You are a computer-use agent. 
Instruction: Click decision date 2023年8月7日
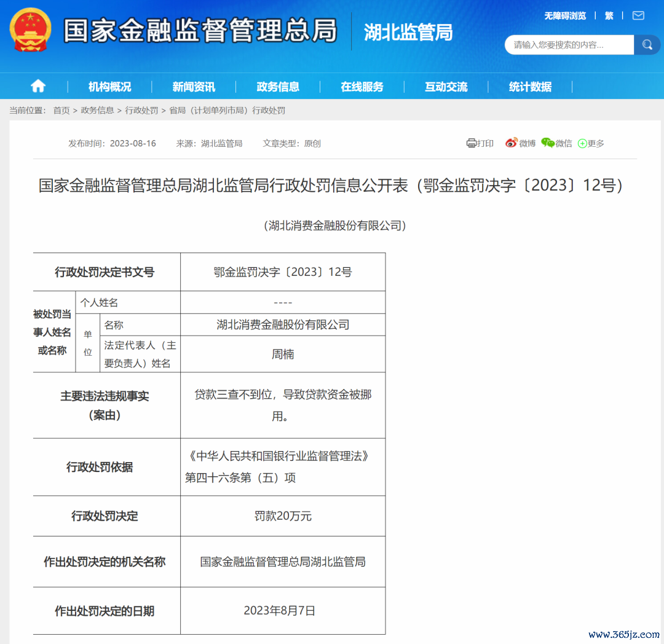[280, 611]
